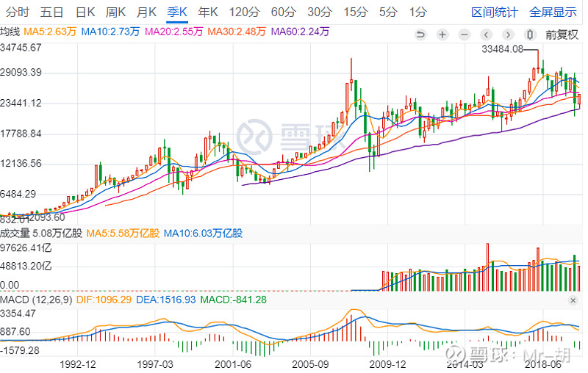Image resolution: width=588 pixels, height=373 pixels.
Task: Click the 33484.08 peak price marker
Action: (502, 49)
